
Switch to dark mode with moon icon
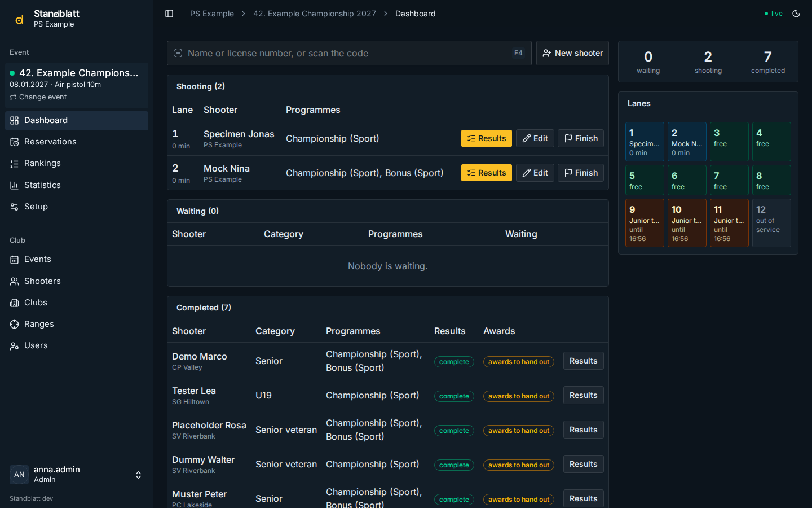click(x=796, y=14)
